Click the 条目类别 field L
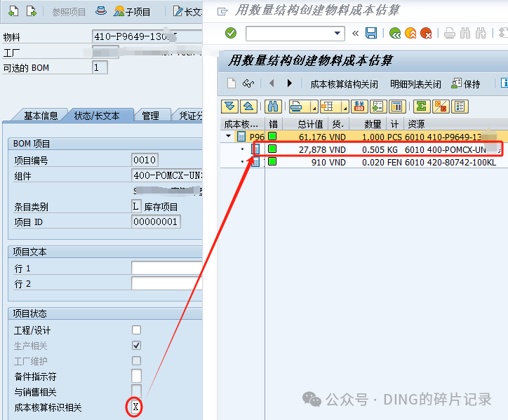 135,206
